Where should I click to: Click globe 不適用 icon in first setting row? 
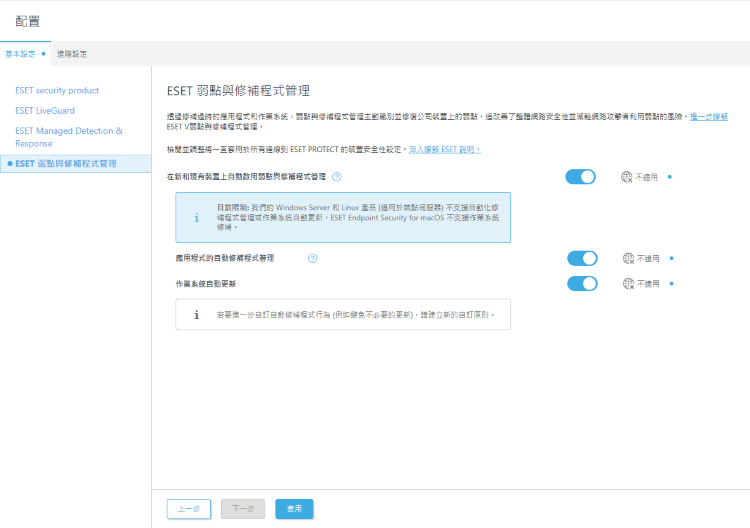(627, 177)
